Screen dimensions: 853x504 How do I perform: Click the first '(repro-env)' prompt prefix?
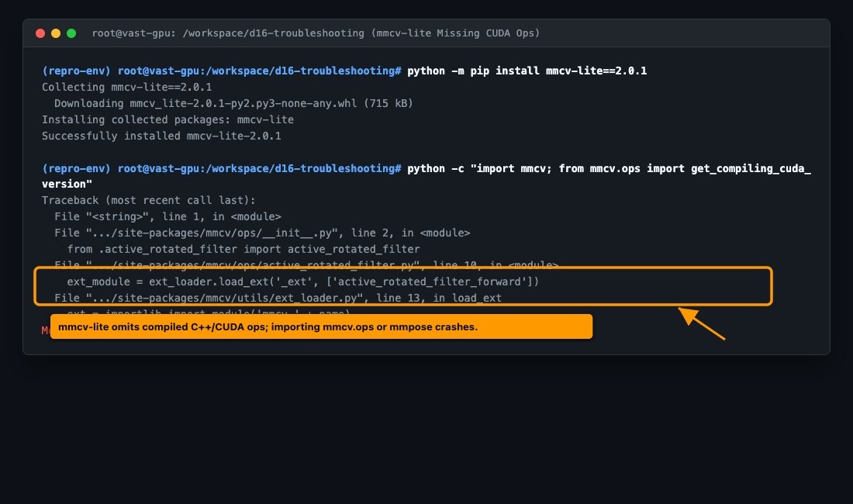click(x=76, y=71)
